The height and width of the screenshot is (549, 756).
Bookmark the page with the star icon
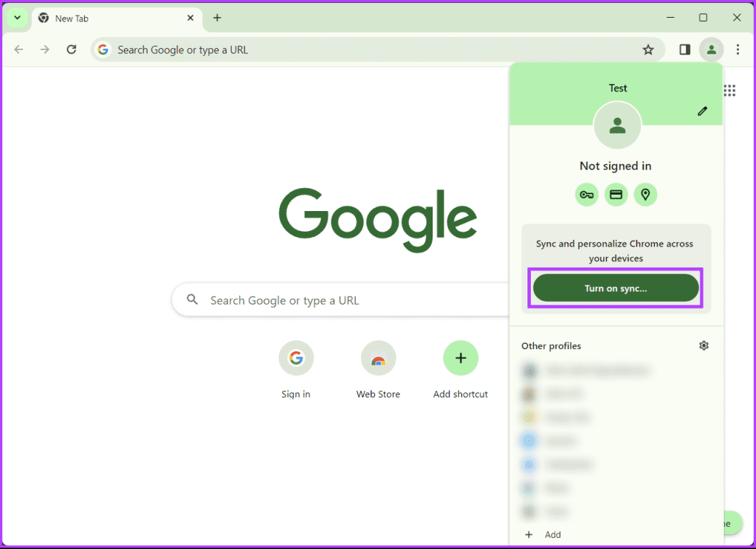pos(648,49)
